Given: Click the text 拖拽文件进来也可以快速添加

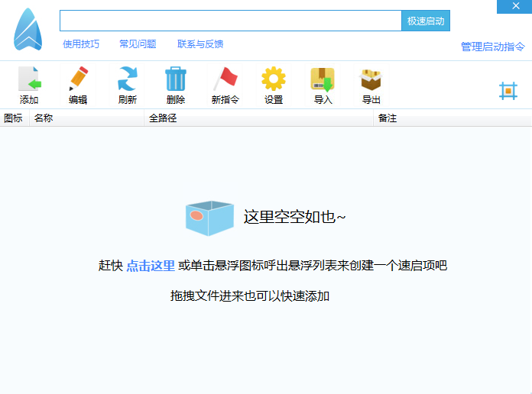Looking at the screenshot, I should (x=250, y=296).
